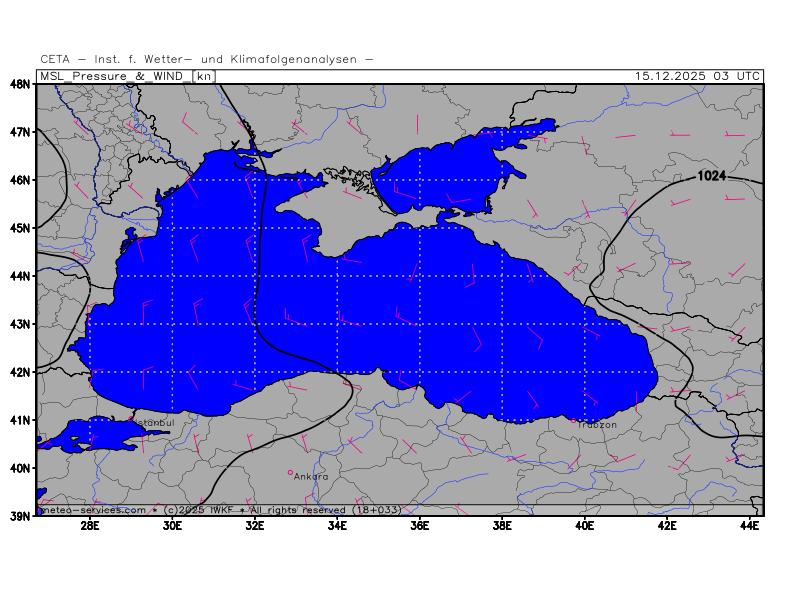Image resolution: width=800 pixels, height=600 pixels.
Task: Click the 38E longitude axis label
Action: 501,526
